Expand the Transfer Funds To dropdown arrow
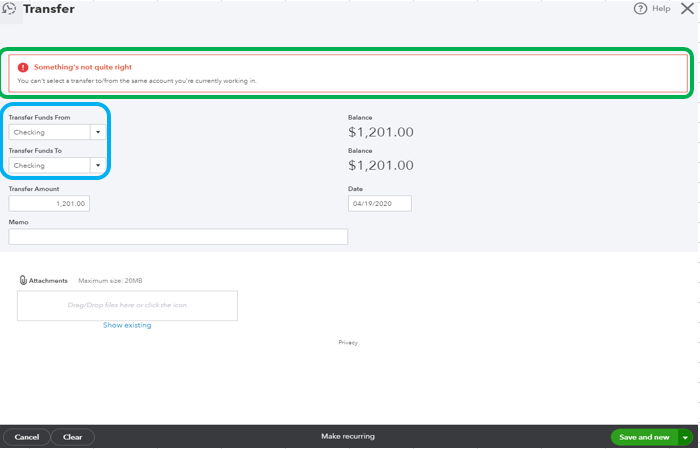700x449 pixels. click(x=98, y=166)
